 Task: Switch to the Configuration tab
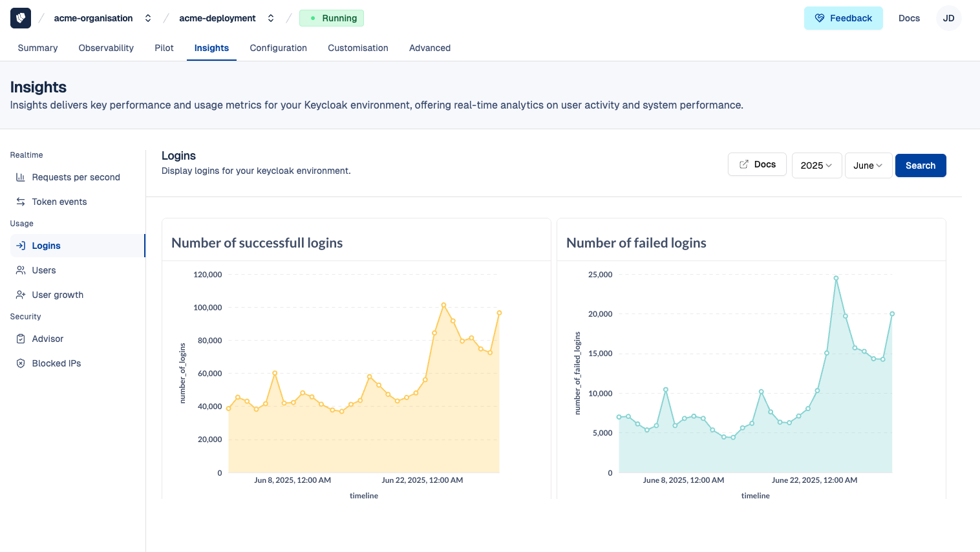tap(278, 48)
